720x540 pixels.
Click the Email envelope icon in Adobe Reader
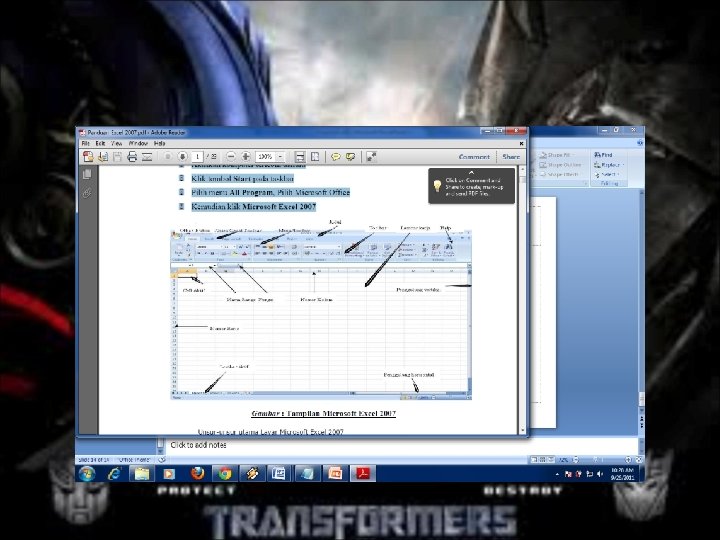pos(147,157)
